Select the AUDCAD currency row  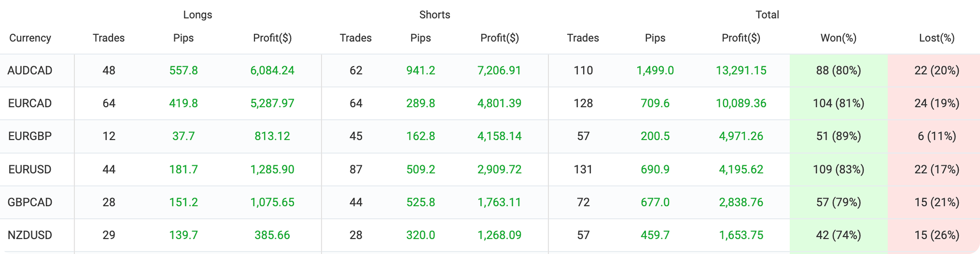click(x=490, y=70)
